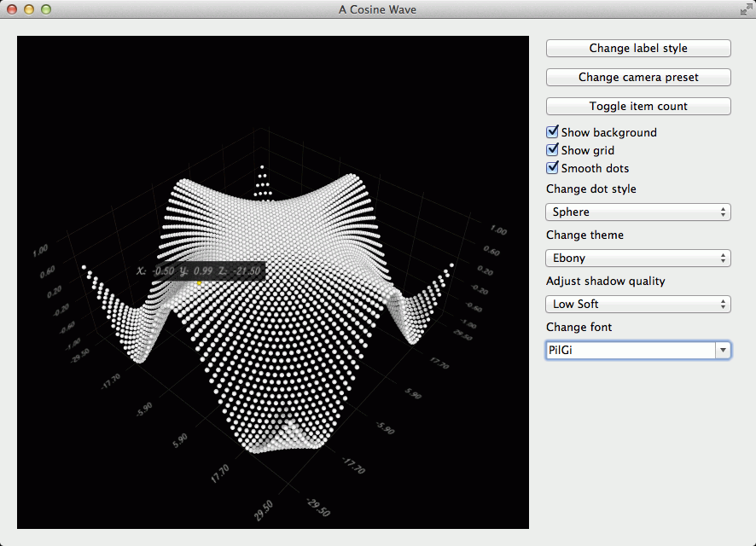Screen dimensions: 756x546
Task: Click the font combo box dropdown arrow
Action: click(x=723, y=350)
